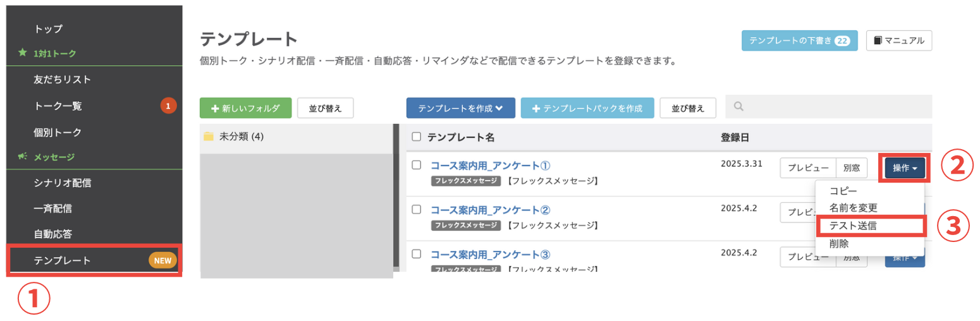This screenshot has width=980, height=321.
Task: Tick the checkbox for コース案内用_アンケート②
Action: coord(416,209)
